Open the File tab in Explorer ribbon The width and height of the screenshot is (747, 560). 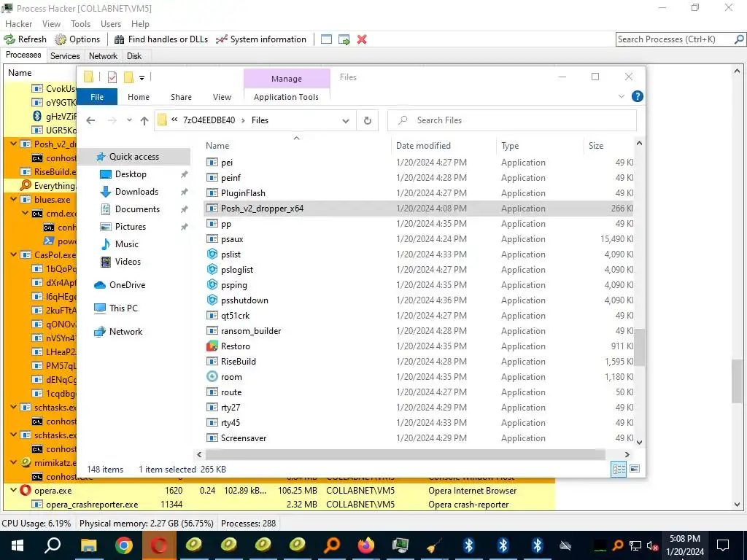[97, 97]
